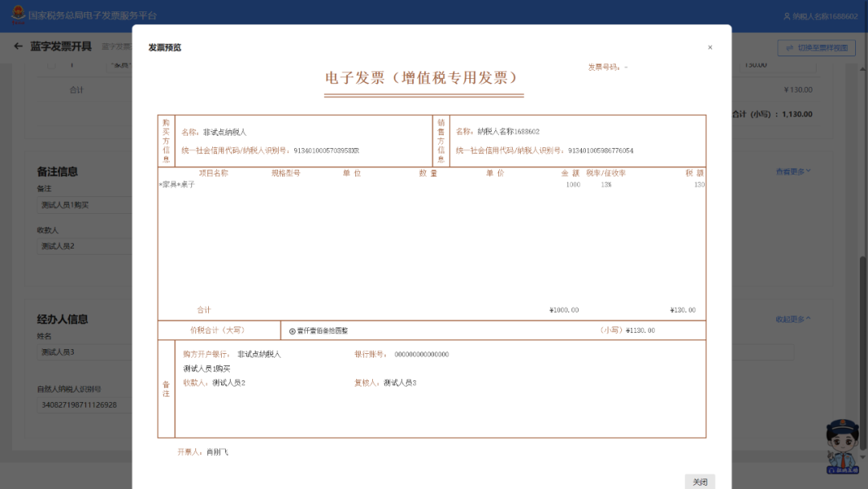Click the circled-cross mark before 壹仟壹佰叁拾圆整
The image size is (868, 489).
pyautogui.click(x=293, y=331)
